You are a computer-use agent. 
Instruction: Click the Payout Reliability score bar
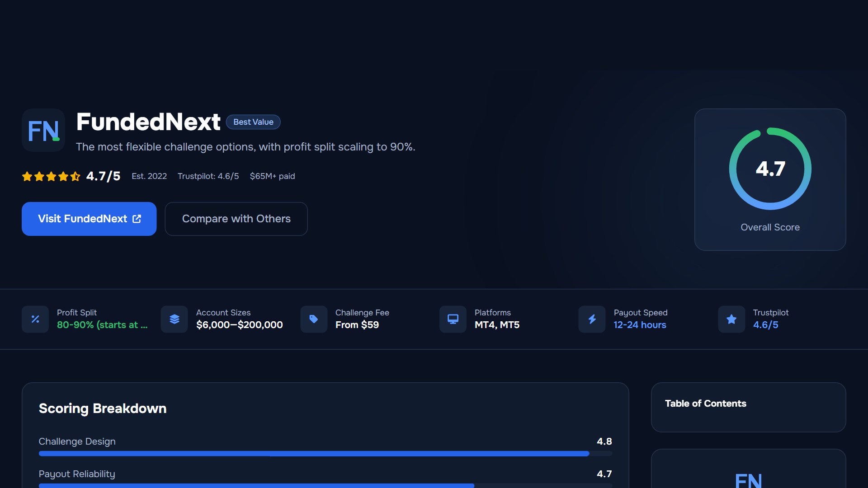pyautogui.click(x=325, y=486)
